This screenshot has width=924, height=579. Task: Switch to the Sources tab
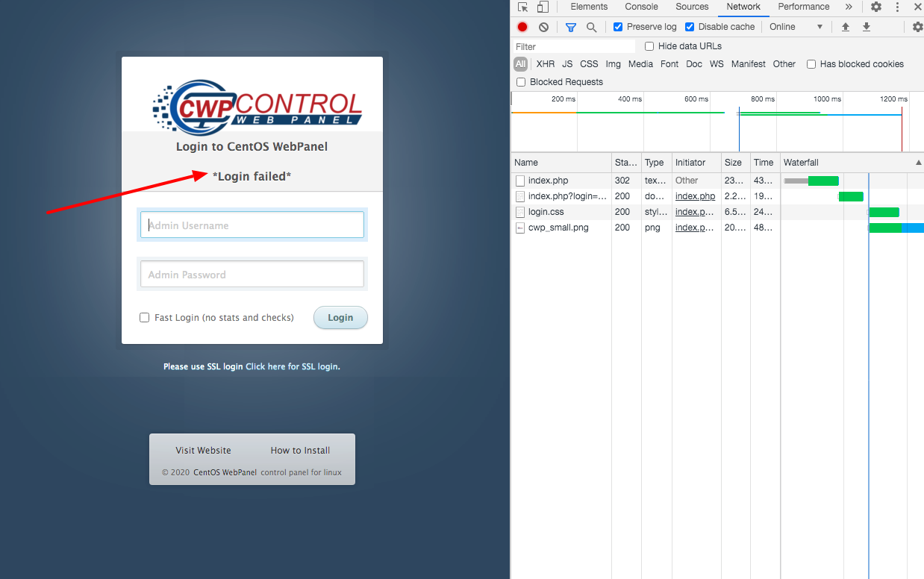(x=692, y=7)
